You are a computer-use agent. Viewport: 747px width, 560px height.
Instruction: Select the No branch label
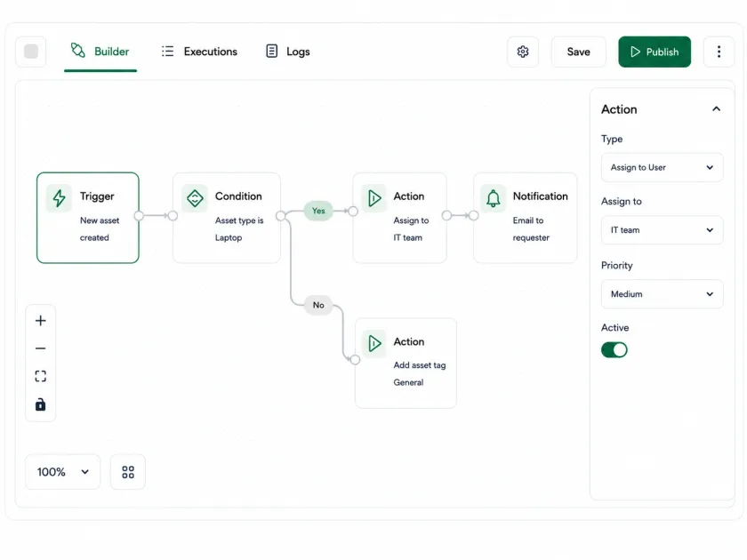318,305
